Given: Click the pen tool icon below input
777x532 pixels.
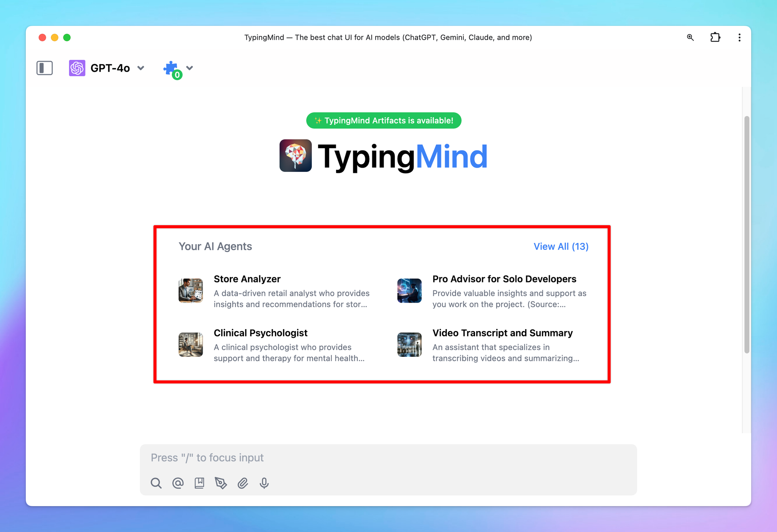Looking at the screenshot, I should click(x=221, y=483).
